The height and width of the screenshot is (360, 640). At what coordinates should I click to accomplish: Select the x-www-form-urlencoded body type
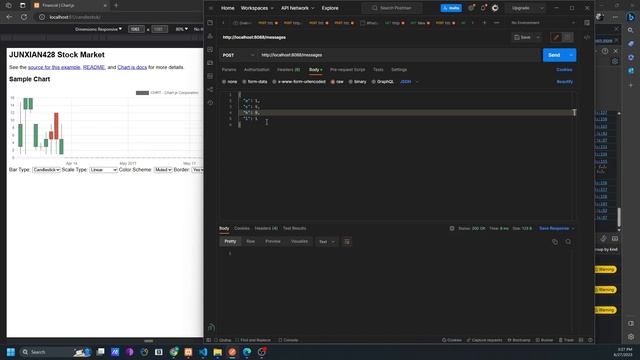pos(299,82)
